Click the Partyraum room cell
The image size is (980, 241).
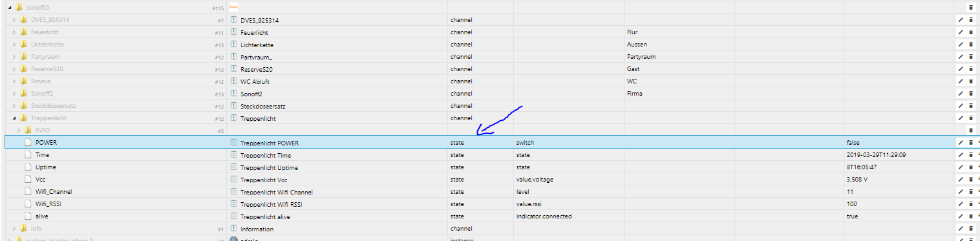tap(641, 57)
